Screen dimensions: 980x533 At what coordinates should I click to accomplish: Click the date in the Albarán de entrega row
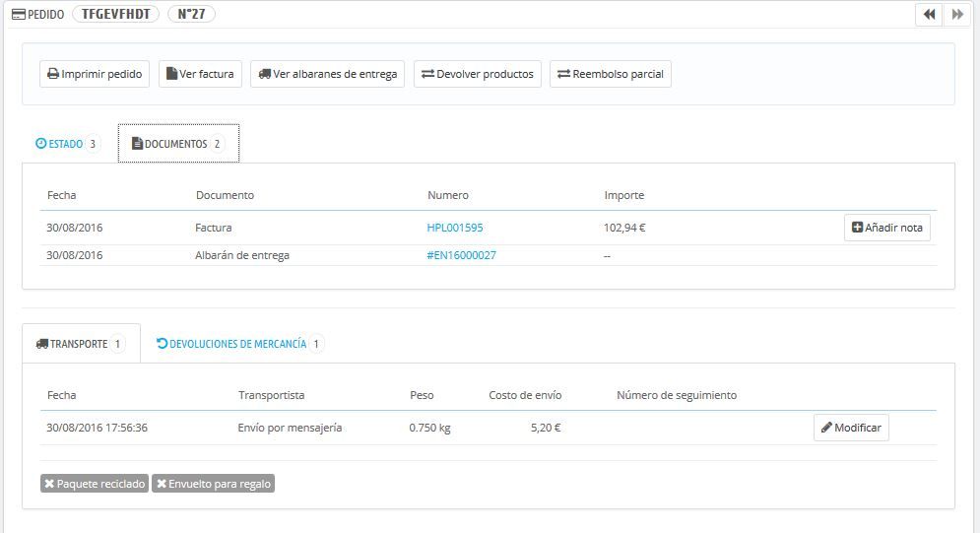click(75, 255)
